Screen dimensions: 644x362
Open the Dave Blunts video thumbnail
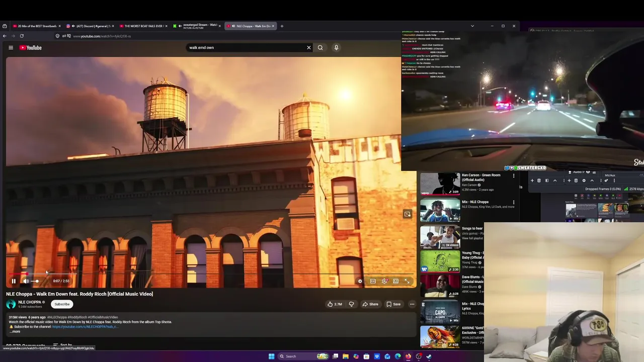pyautogui.click(x=440, y=286)
